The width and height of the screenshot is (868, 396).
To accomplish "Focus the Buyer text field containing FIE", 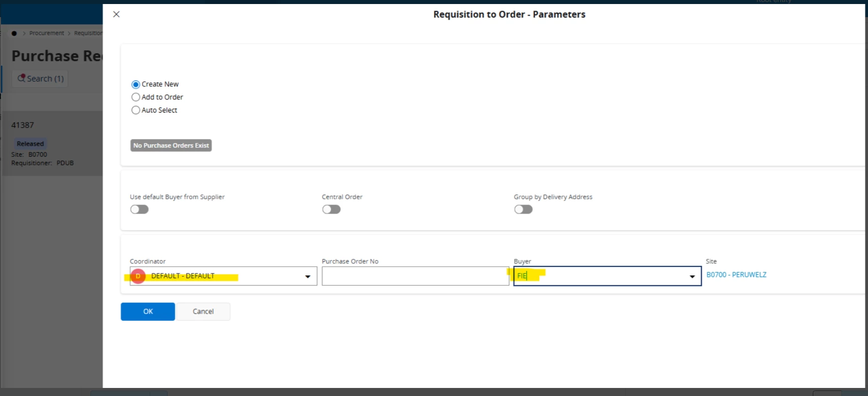I will (x=607, y=276).
